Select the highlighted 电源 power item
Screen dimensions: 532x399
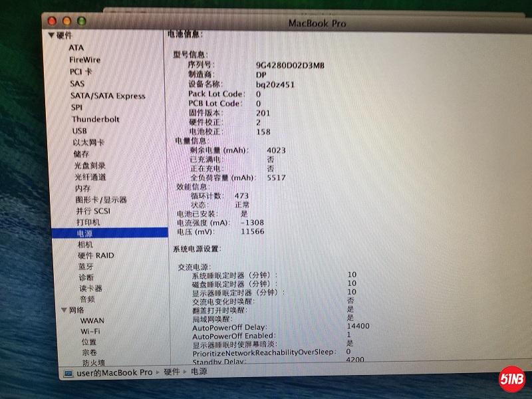pos(85,233)
